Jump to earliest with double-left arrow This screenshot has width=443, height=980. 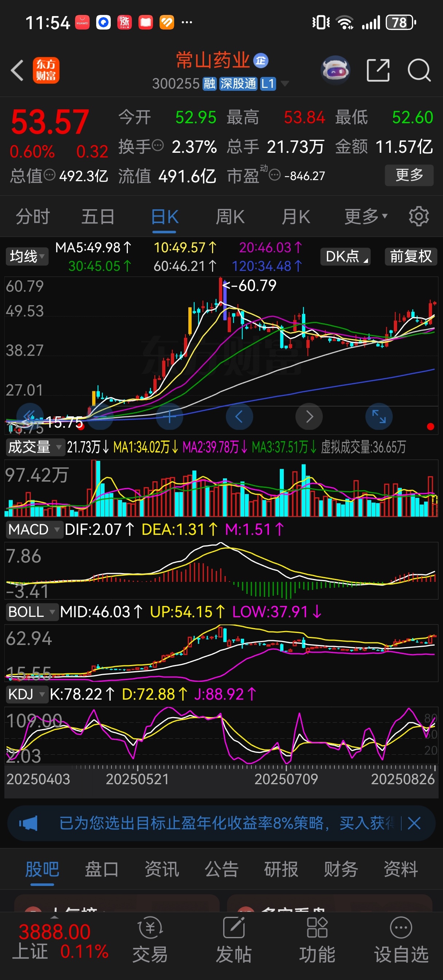pos(30,417)
